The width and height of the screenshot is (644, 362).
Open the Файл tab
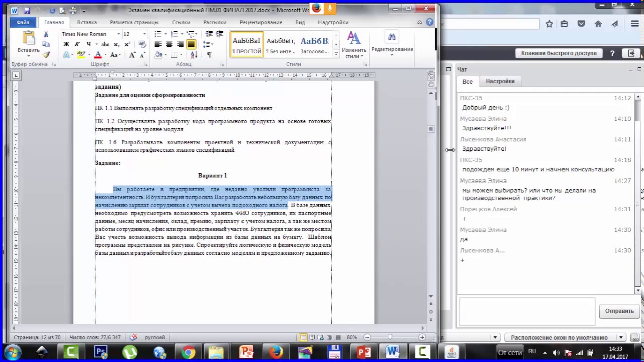click(x=23, y=22)
